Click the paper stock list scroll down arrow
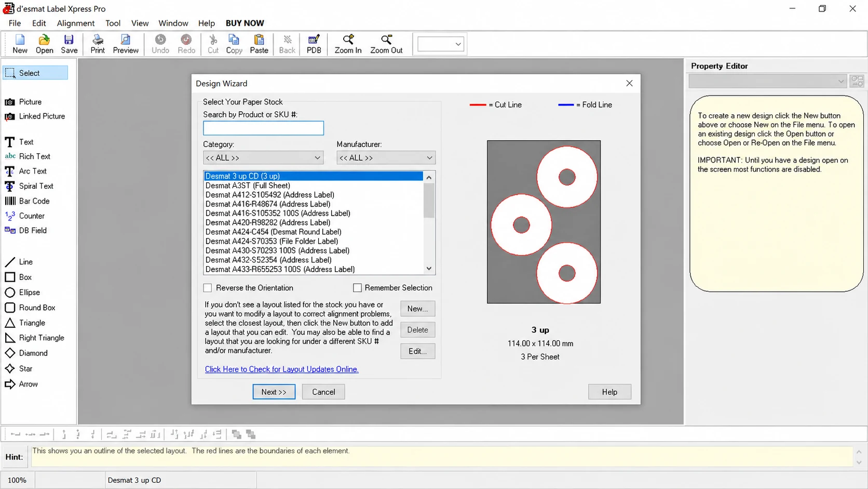Screen dimensions: 868x489 click(x=429, y=269)
